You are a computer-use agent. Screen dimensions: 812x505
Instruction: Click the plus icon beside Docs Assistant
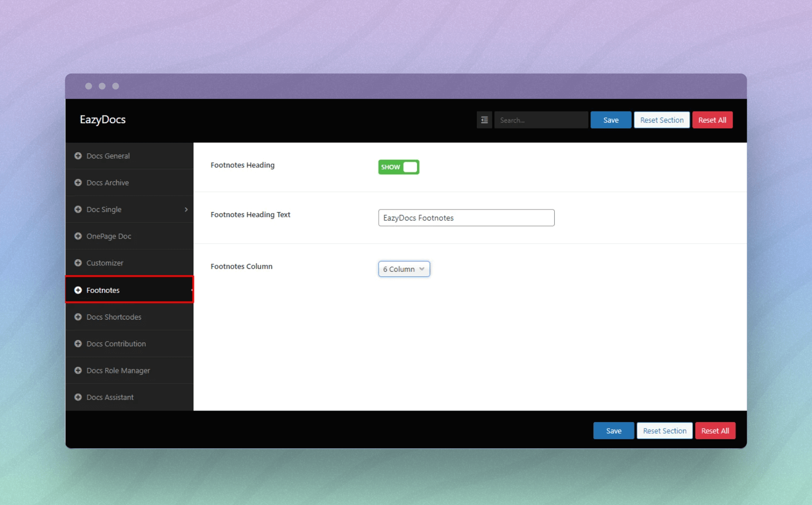coord(78,397)
